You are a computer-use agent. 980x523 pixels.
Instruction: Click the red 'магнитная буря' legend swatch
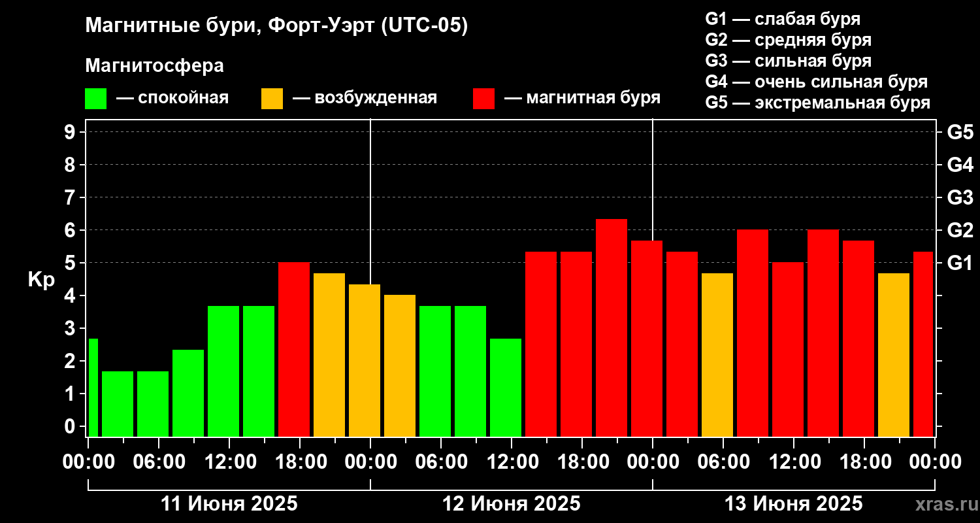pyautogui.click(x=483, y=99)
